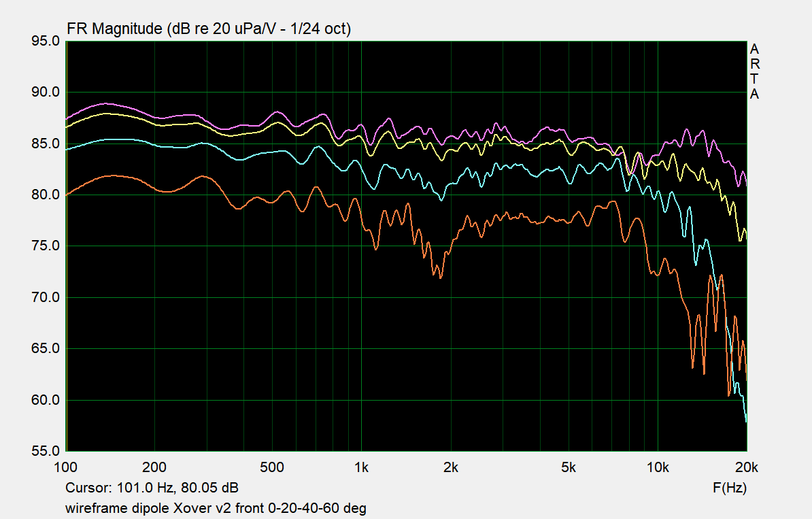
Task: Click the 2k frequency axis label
Action: [x=450, y=467]
